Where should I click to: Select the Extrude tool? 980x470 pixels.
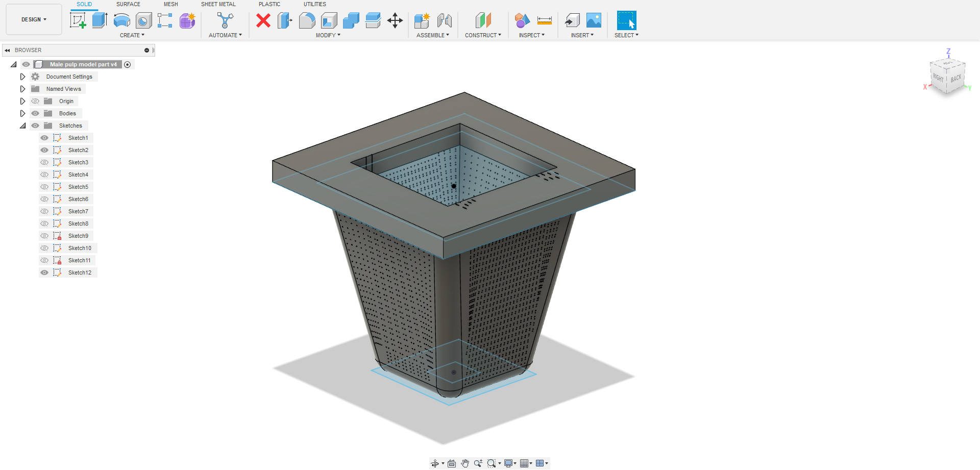(x=100, y=20)
